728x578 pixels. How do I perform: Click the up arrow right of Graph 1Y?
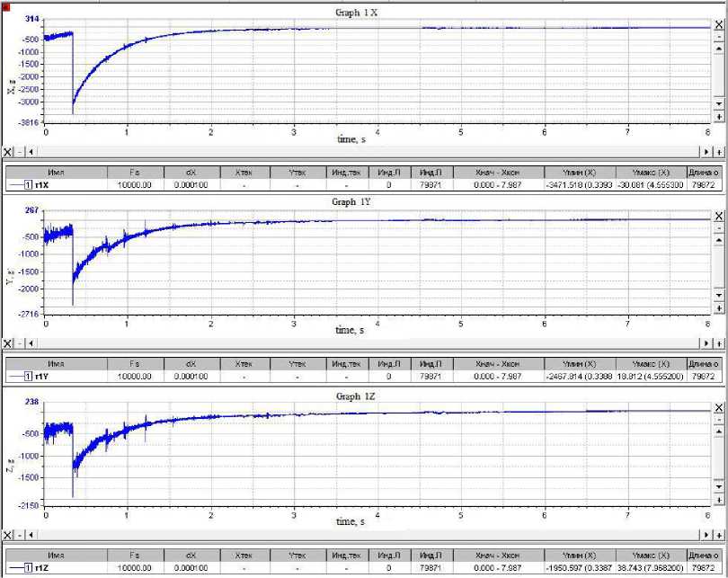tap(719, 240)
